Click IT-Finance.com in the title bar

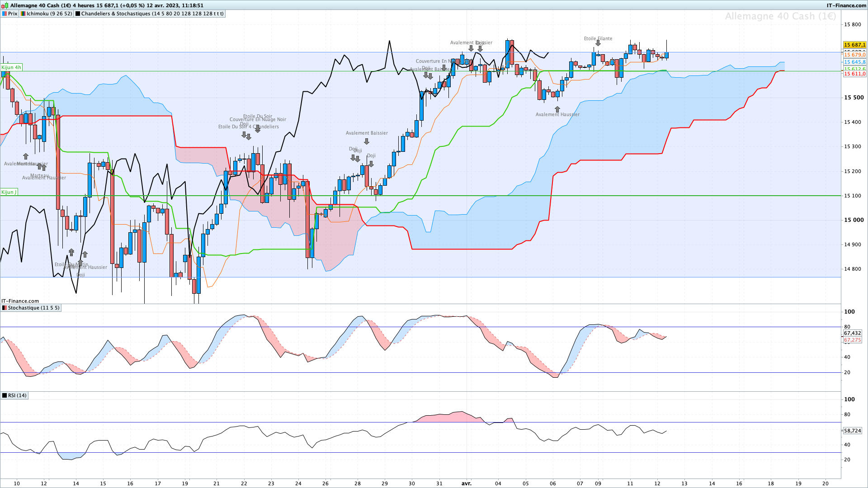[846, 5]
